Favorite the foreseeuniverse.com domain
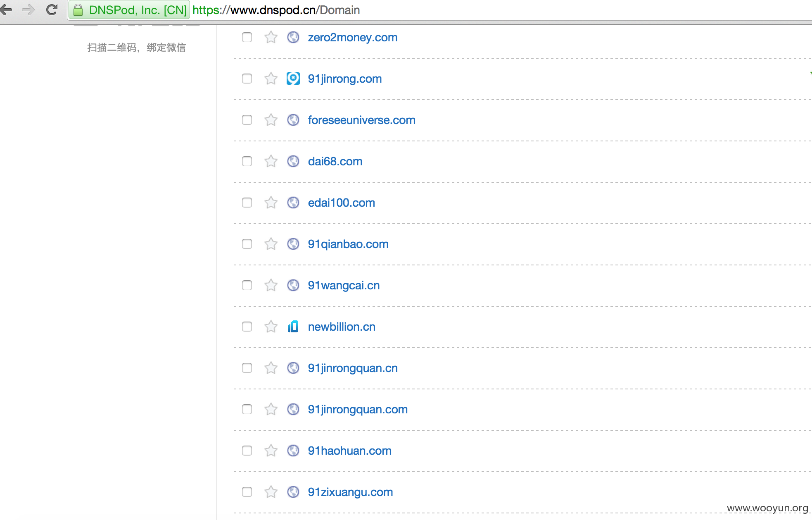This screenshot has height=520, width=812. (x=271, y=120)
